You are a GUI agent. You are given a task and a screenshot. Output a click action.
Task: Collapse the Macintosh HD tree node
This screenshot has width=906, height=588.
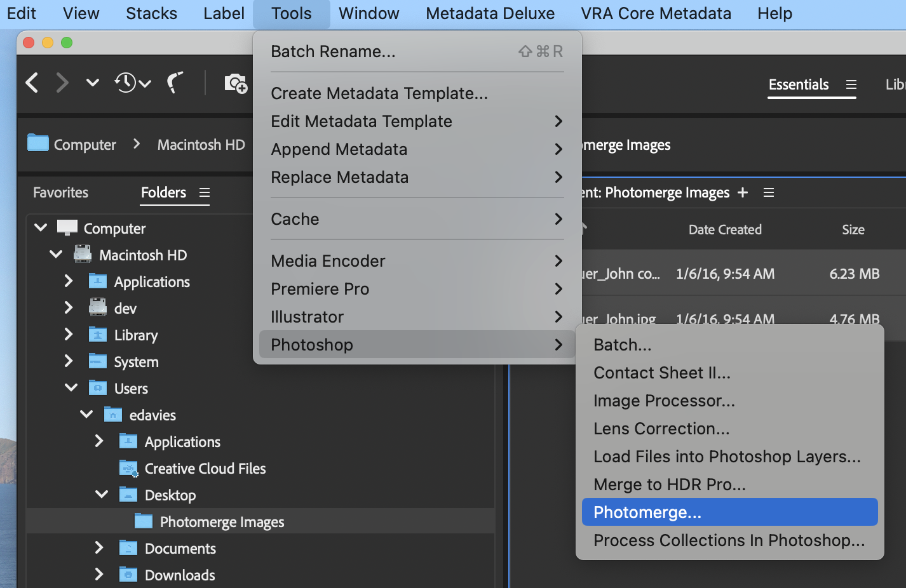56,254
